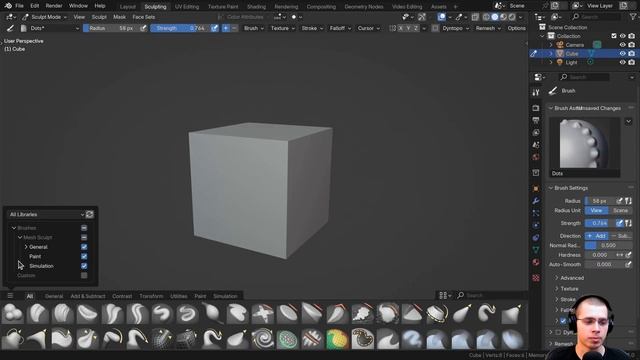
Task: Uncheck the General brushes catalog checkbox
Action: (x=84, y=247)
